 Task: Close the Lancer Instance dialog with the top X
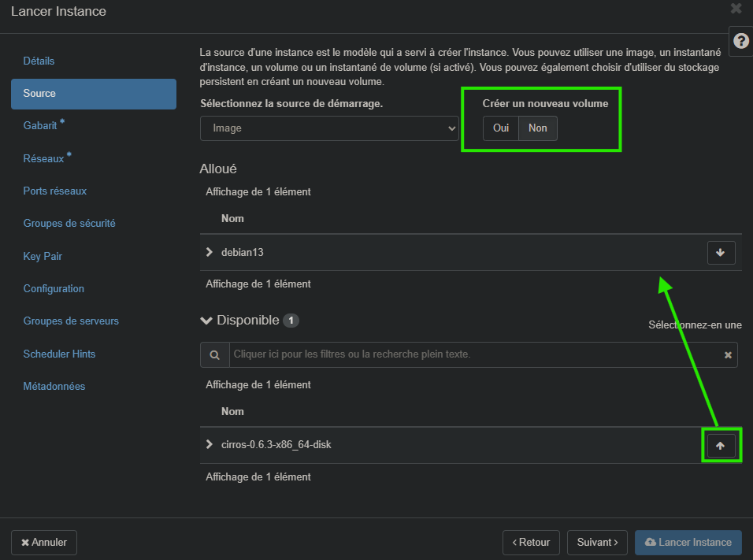736,9
